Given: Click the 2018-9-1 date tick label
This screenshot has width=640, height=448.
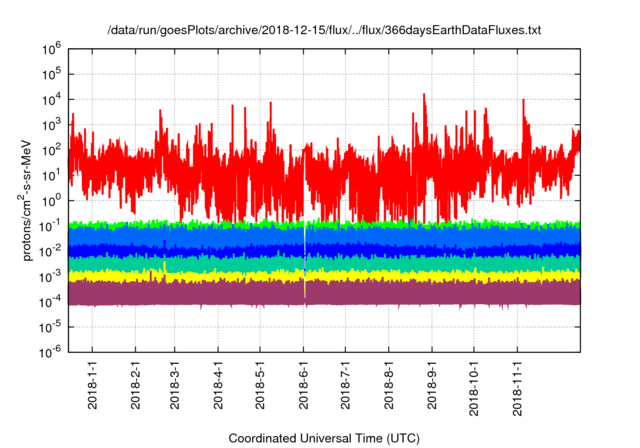Looking at the screenshot, I should (x=432, y=386).
